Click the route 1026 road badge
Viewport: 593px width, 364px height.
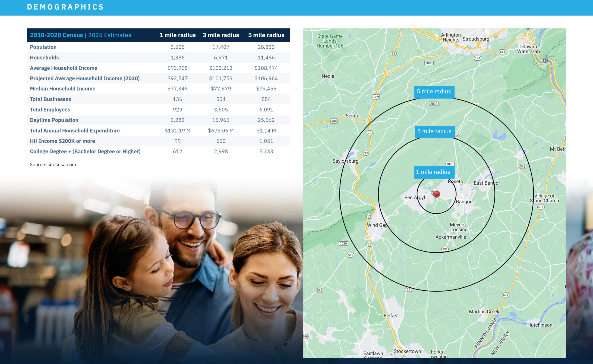tap(343, 243)
